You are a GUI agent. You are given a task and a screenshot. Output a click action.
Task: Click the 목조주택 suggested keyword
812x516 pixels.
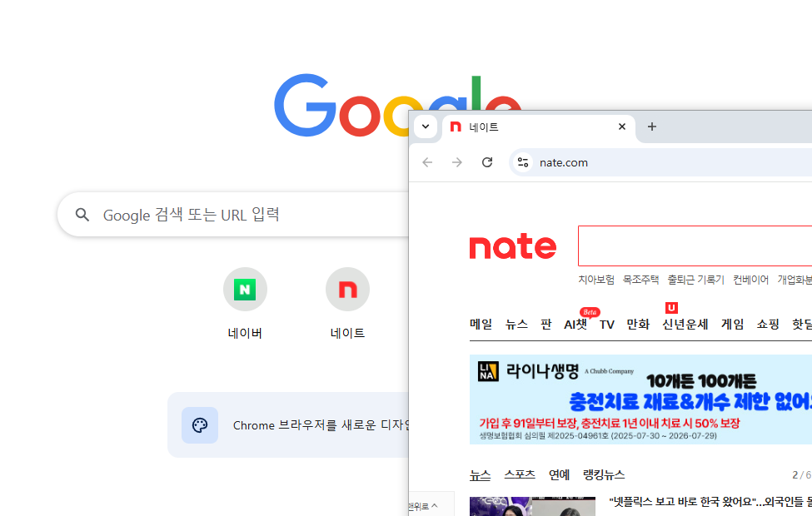(640, 280)
